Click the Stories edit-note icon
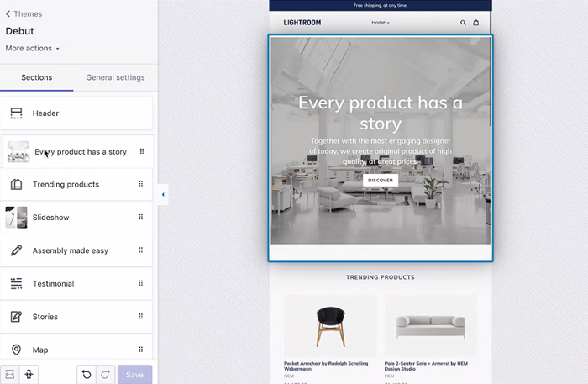The width and height of the screenshot is (588, 384). [16, 317]
